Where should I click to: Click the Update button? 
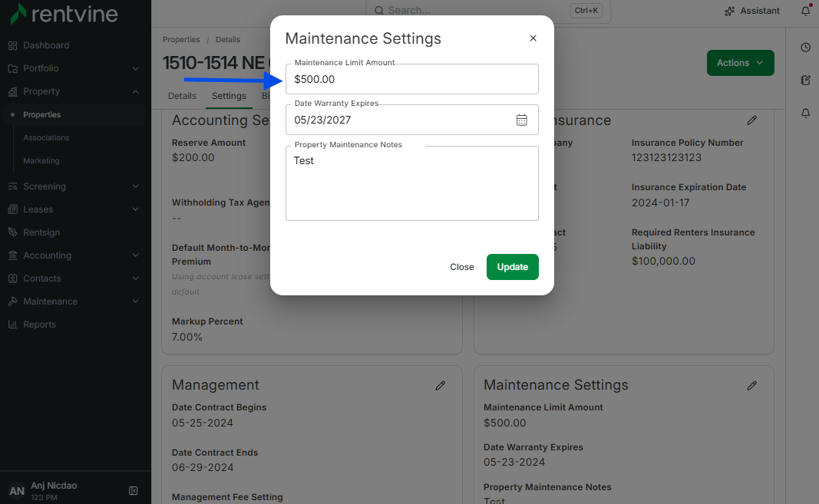513,267
